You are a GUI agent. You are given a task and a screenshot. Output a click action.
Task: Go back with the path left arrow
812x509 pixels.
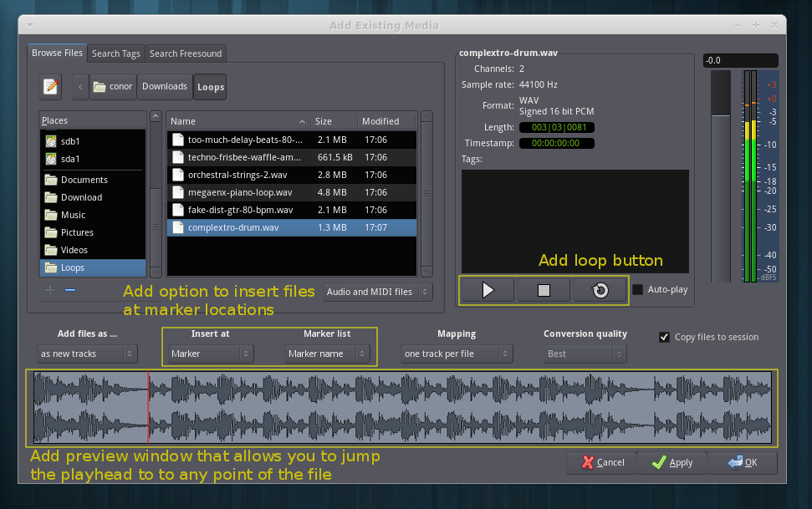point(79,86)
